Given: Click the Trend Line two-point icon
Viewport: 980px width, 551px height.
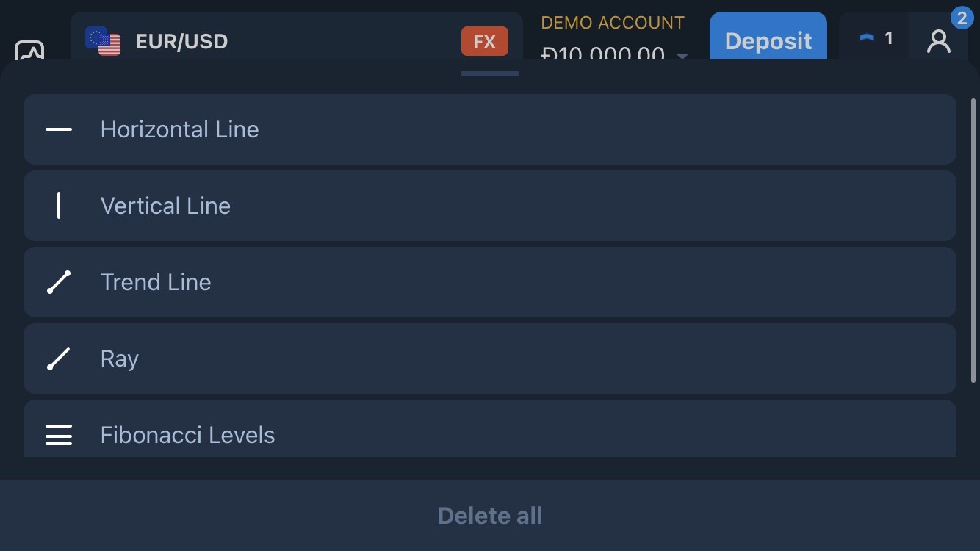Looking at the screenshot, I should (59, 282).
